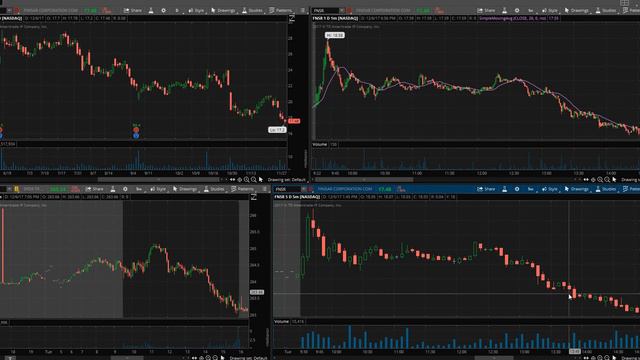Screen dimensions: 640x360
Task: Click pan crosshair icon below top-left chart
Action: [240, 180]
